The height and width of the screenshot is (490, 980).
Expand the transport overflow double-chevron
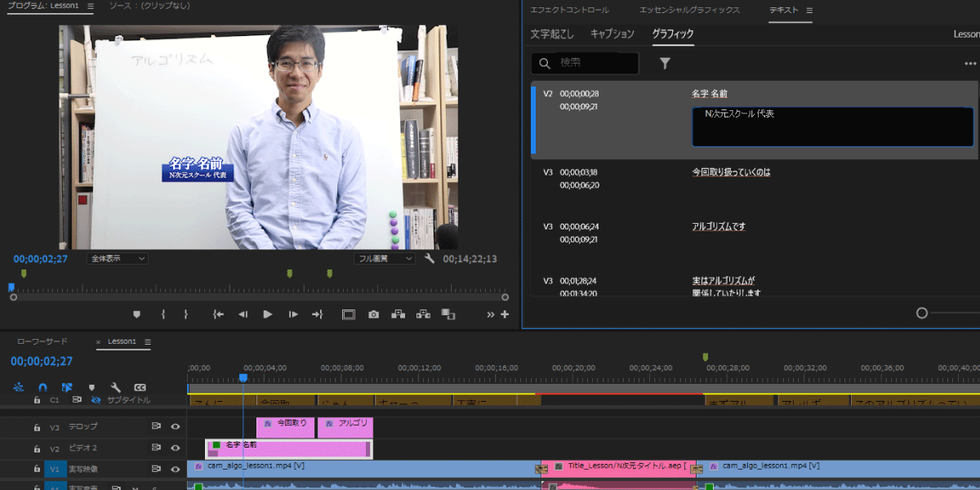(491, 315)
